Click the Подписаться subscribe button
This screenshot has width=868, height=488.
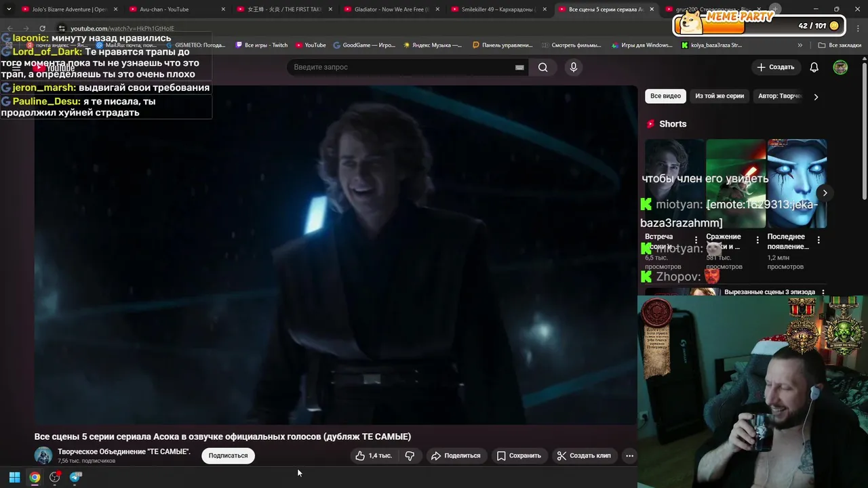(x=228, y=455)
